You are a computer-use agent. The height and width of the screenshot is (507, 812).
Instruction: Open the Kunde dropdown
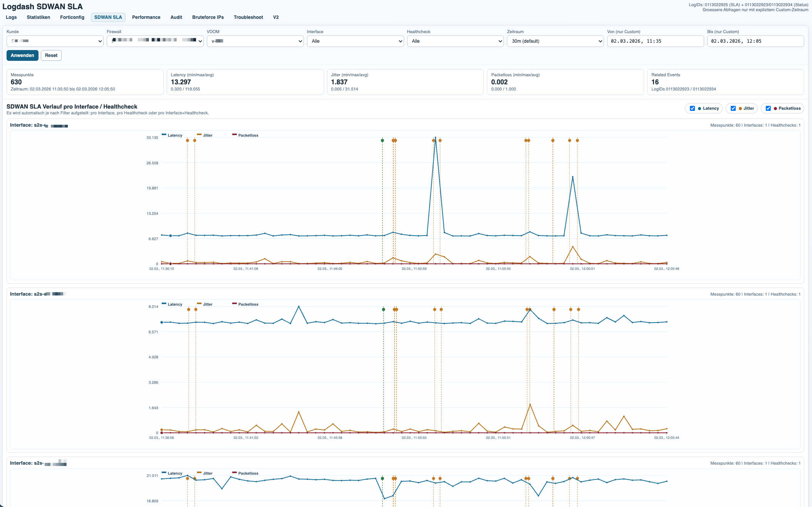pyautogui.click(x=55, y=41)
